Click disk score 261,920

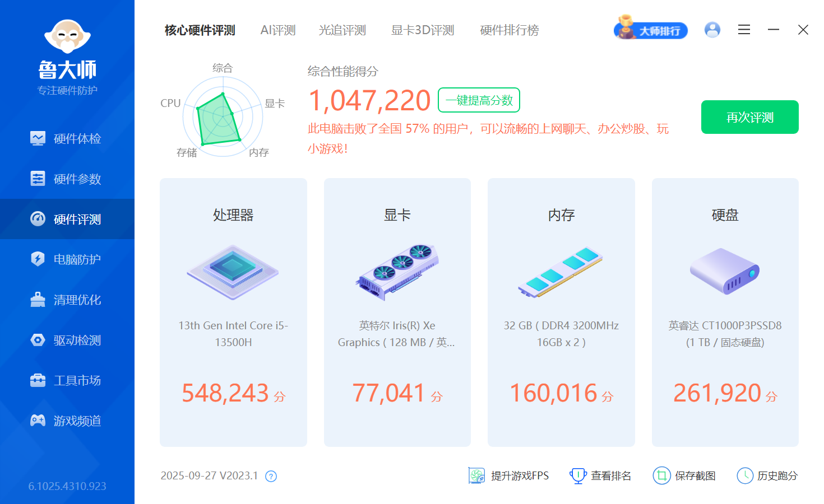(x=717, y=393)
